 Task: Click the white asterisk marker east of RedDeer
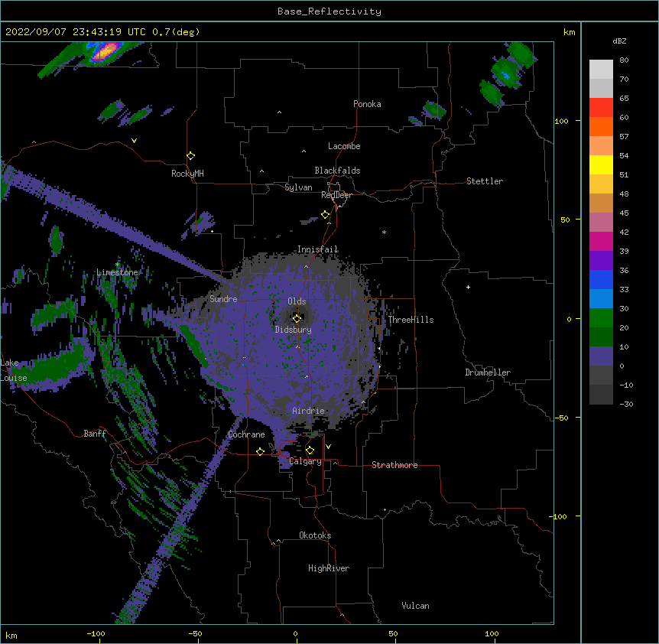coord(384,232)
